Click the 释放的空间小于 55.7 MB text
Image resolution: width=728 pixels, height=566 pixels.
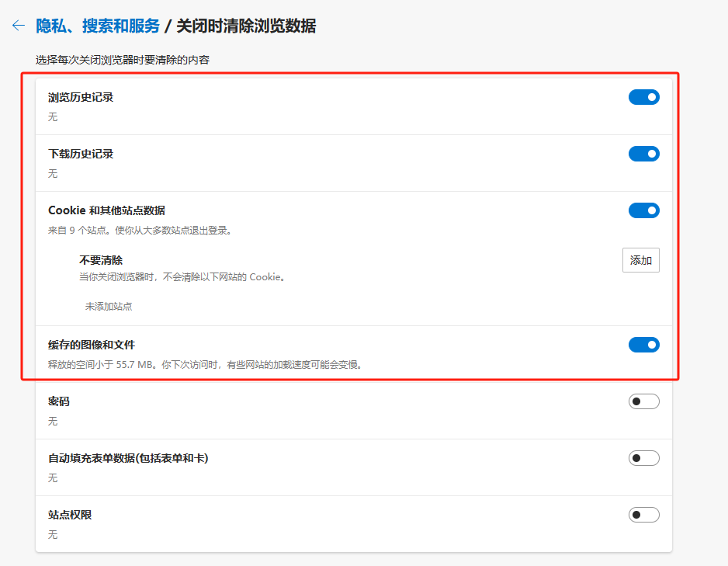(x=205, y=364)
